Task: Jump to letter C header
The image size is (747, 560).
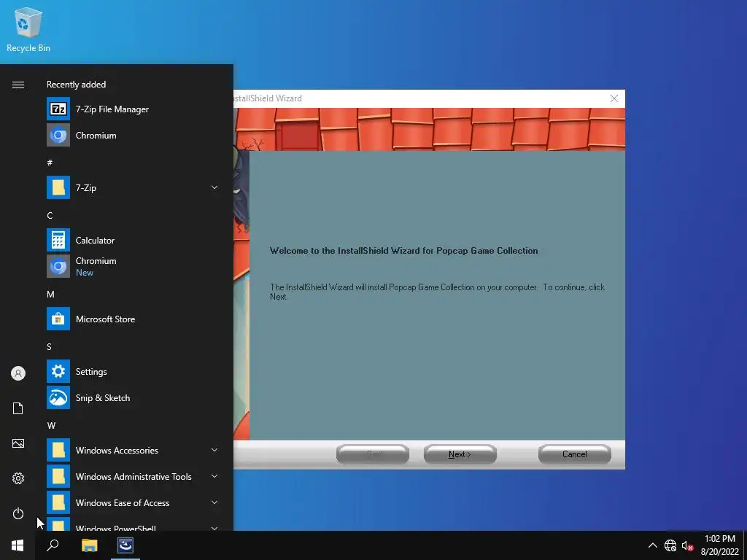Action: [50, 215]
